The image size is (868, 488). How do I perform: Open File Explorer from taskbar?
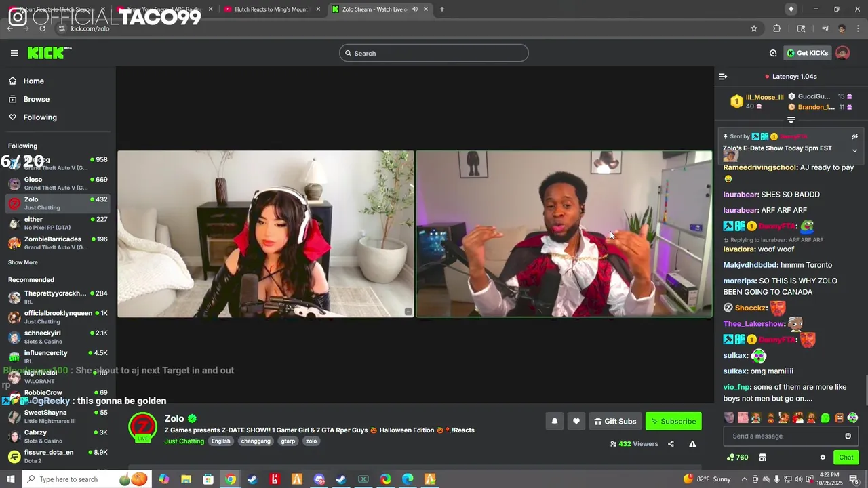point(186,479)
